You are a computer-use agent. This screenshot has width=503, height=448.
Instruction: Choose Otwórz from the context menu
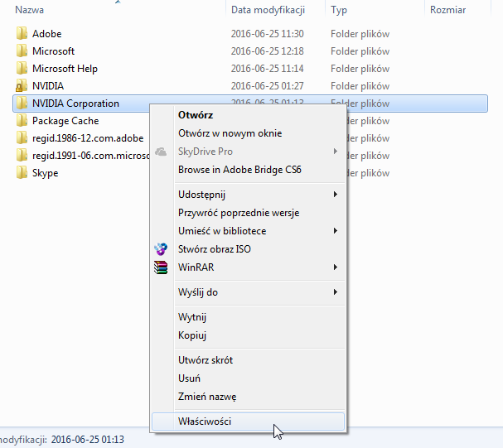pos(249,115)
